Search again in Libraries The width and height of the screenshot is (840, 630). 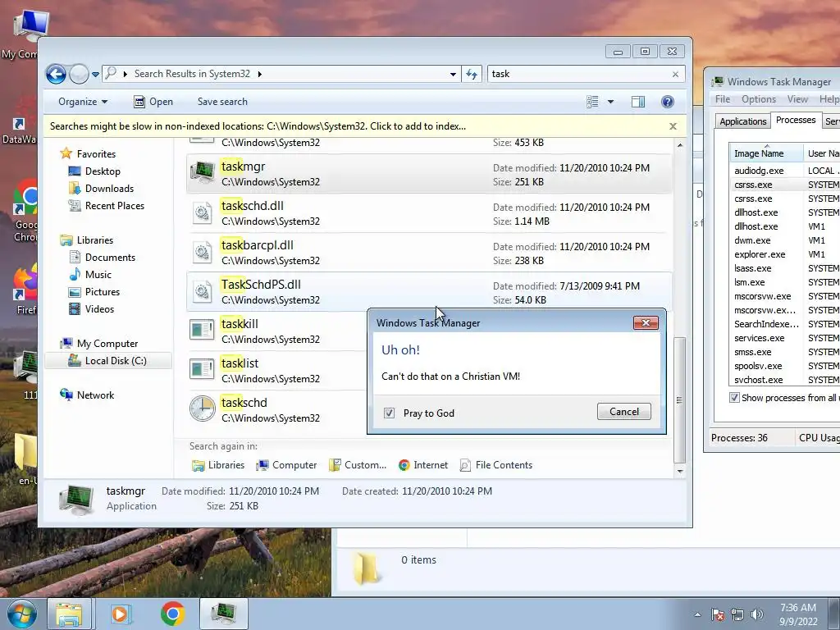[x=218, y=465]
